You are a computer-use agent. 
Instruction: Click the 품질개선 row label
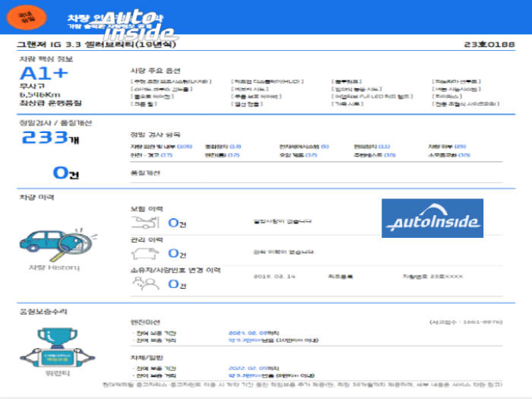[145, 173]
